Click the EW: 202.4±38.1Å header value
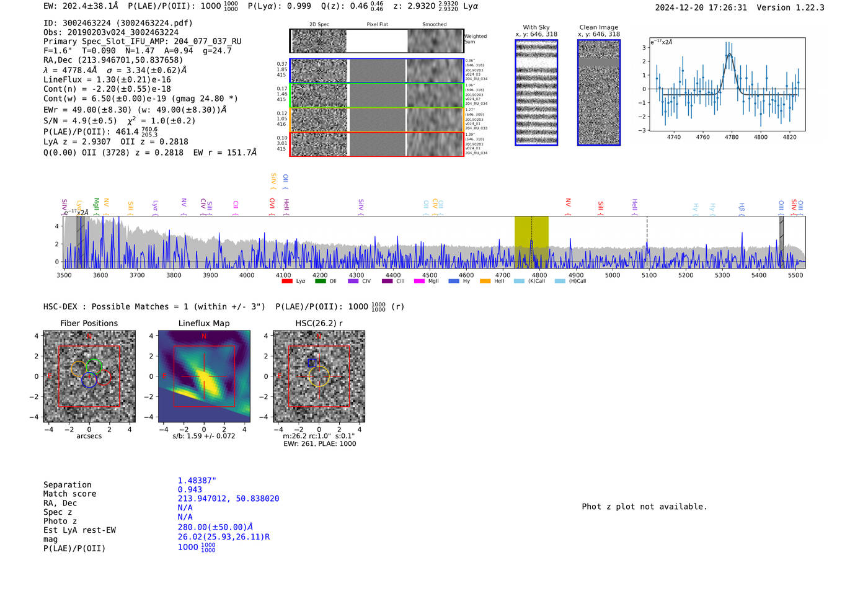868x591 pixels. pos(81,6)
